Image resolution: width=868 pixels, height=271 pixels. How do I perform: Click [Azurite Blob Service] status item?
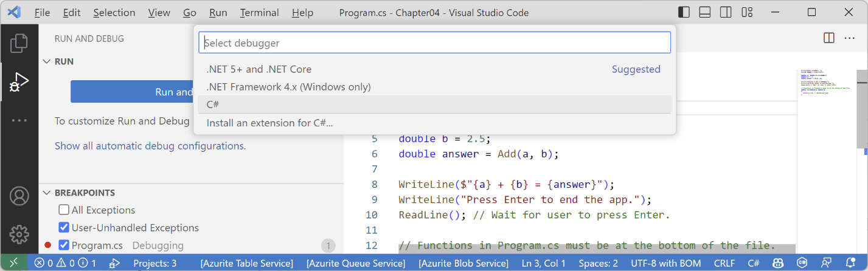(x=464, y=263)
